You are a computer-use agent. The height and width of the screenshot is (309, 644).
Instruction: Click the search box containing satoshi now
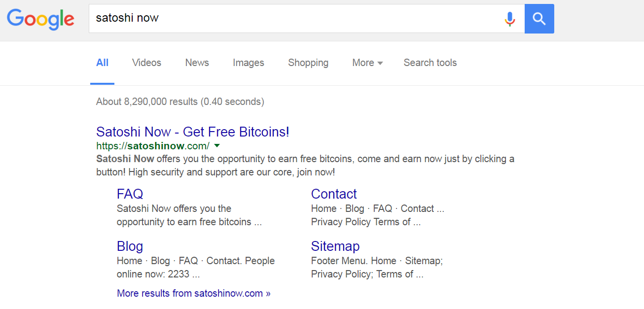click(x=296, y=19)
